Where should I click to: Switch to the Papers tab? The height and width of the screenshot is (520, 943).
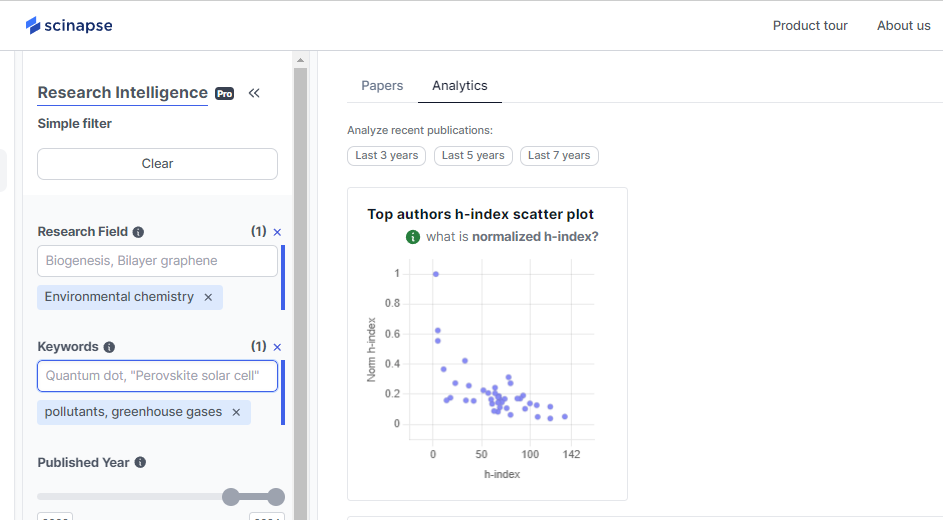coord(382,85)
